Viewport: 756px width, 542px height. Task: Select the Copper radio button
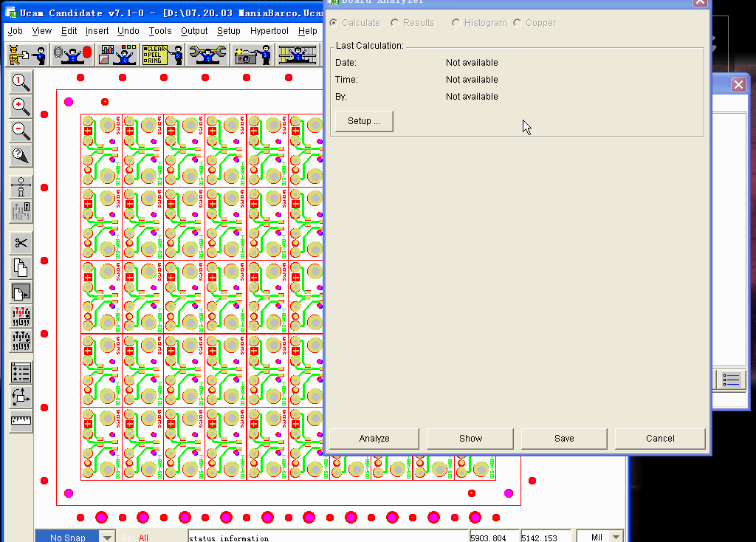(518, 23)
